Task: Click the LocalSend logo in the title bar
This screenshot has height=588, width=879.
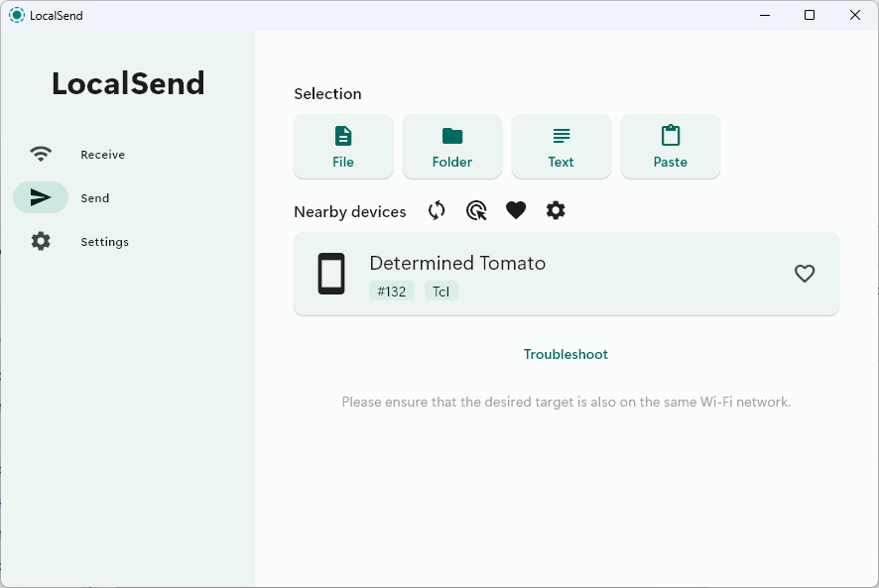Action: click(16, 15)
